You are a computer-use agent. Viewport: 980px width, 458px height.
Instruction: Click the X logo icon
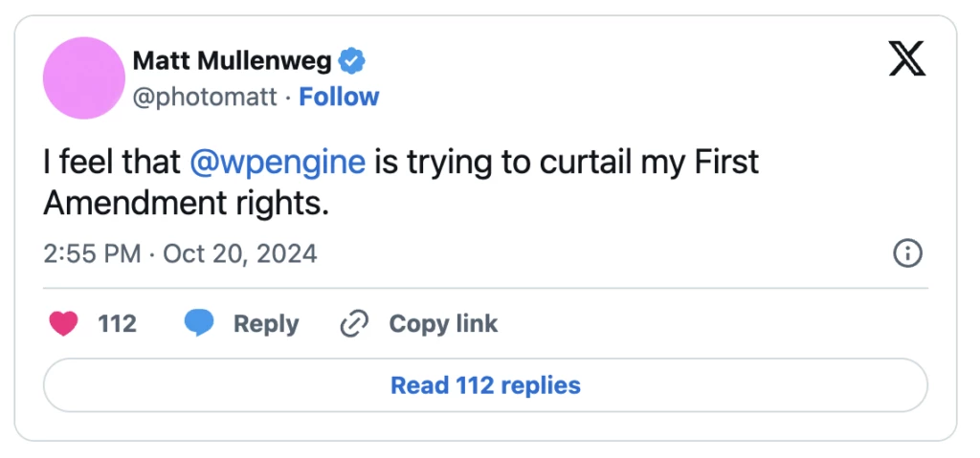[906, 59]
